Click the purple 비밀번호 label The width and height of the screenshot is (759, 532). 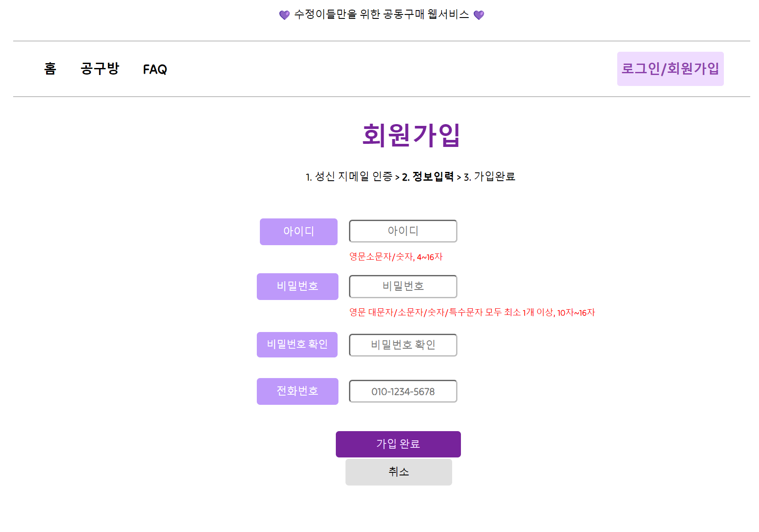click(x=297, y=286)
